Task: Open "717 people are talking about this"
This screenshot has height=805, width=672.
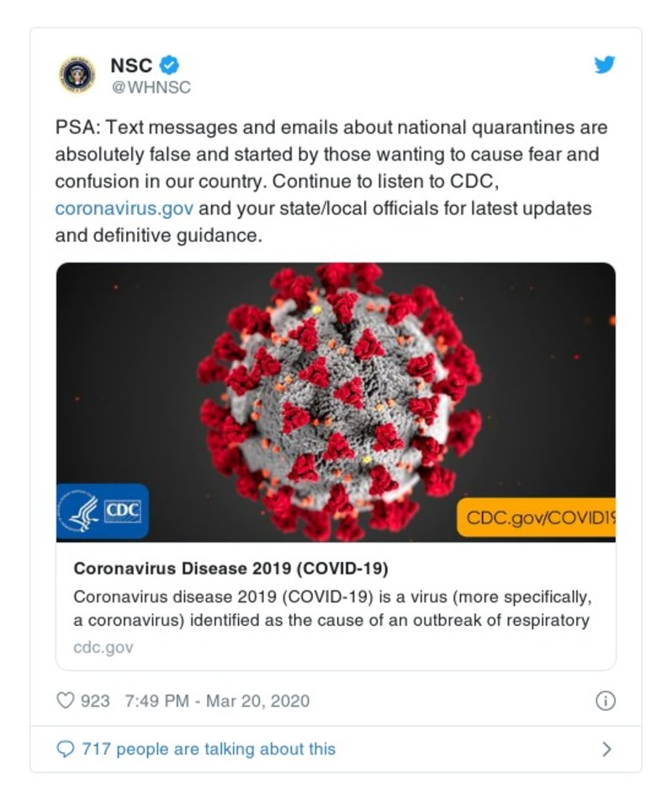Action: tap(209, 749)
